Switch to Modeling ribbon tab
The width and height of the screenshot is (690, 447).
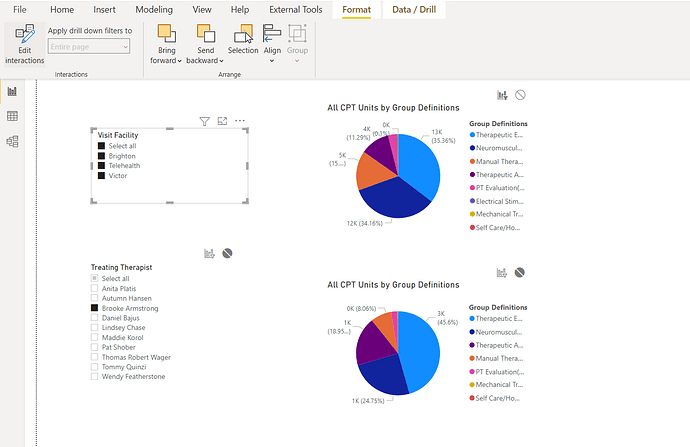tap(154, 10)
